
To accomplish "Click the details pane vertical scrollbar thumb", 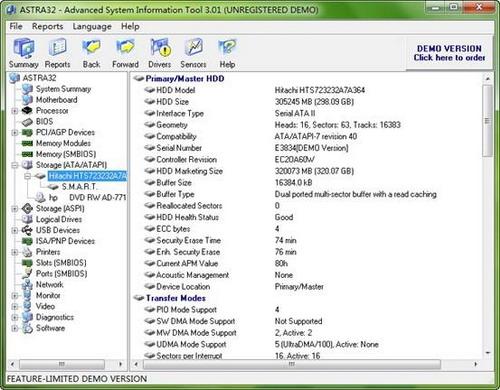I will click(x=487, y=121).
